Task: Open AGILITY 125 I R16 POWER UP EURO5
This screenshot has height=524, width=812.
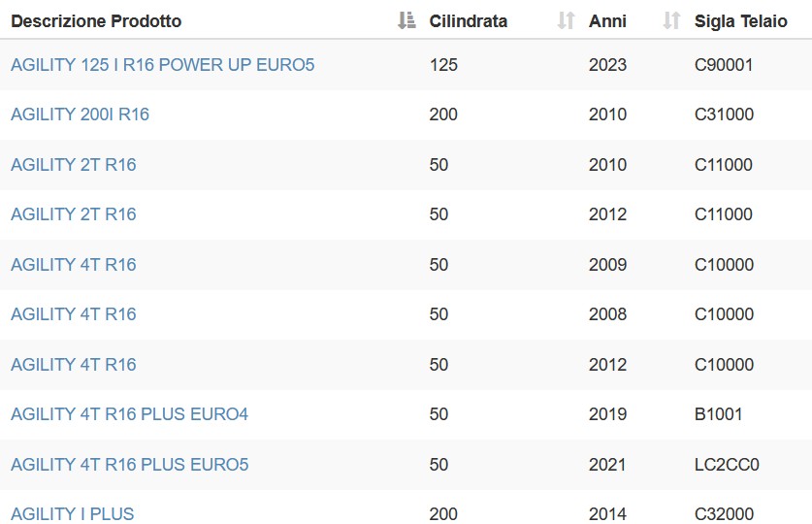Action: pos(163,65)
